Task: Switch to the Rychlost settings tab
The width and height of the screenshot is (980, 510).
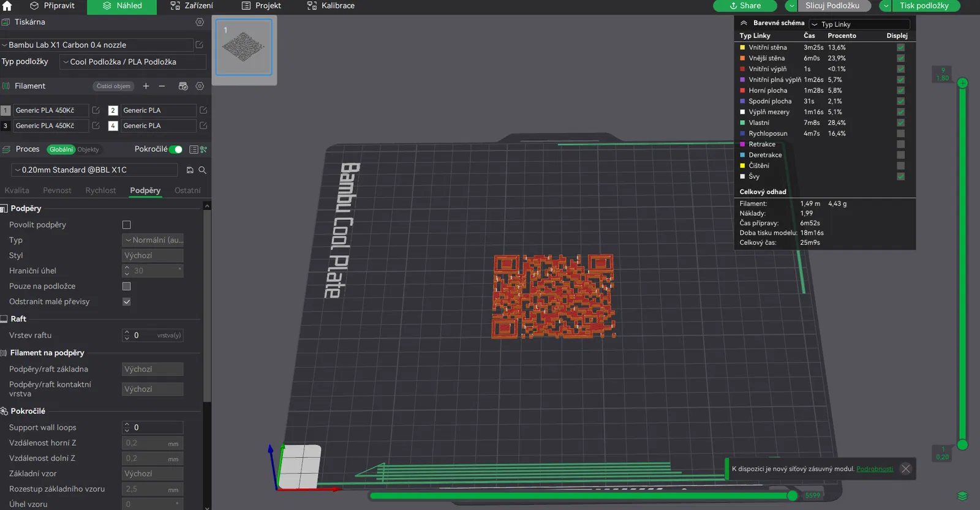Action: coord(100,190)
